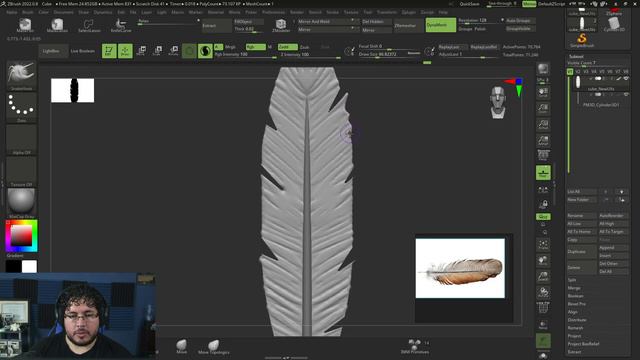This screenshot has width=640, height=360.
Task: Click the Duplicate subtool button
Action: click(x=581, y=251)
